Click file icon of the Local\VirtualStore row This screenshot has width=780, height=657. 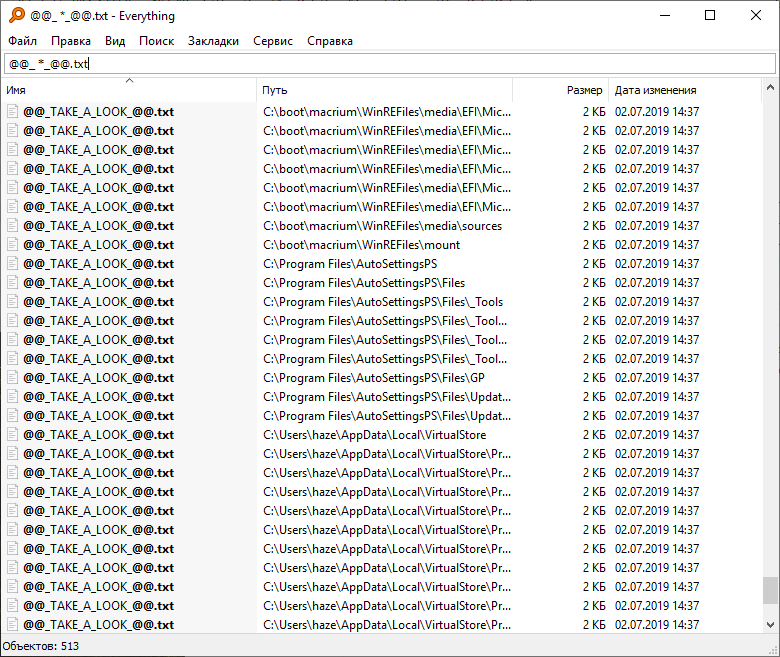pos(12,435)
